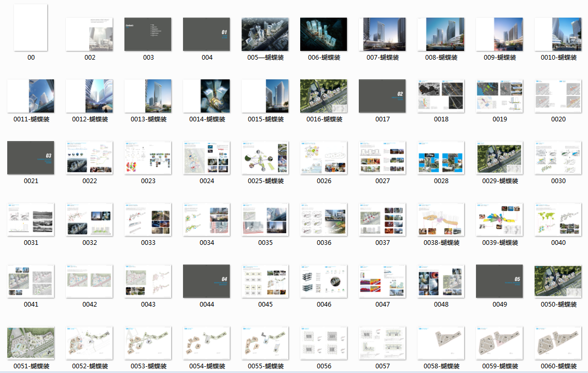Select the blank white thumbnail for file 00

pyautogui.click(x=31, y=27)
